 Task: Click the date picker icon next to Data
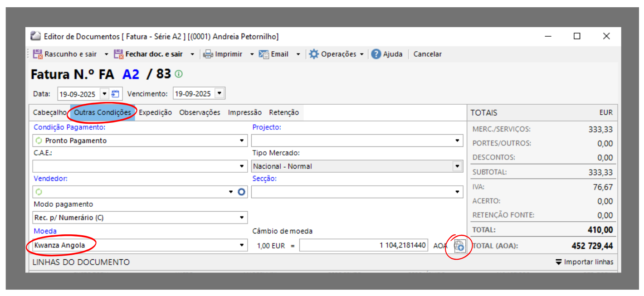[116, 94]
